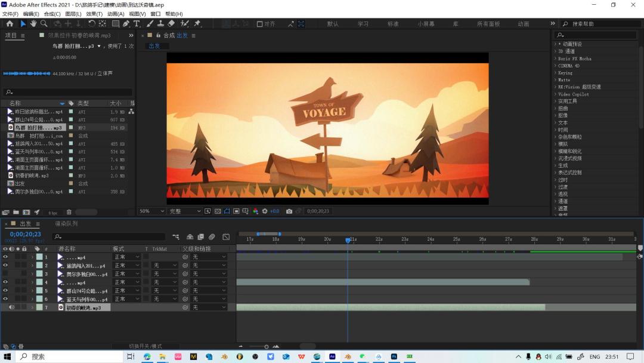Pick the Clone Stamp tool
644x363 pixels.
(160, 24)
